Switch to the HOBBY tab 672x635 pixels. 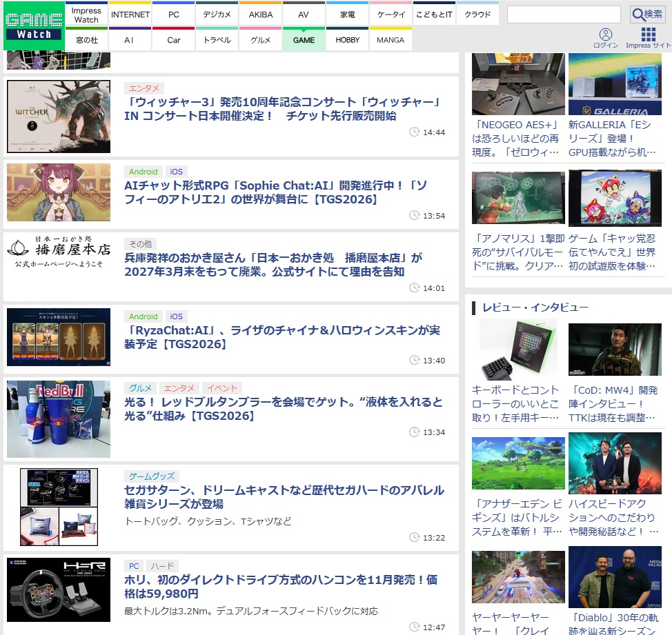coord(347,39)
